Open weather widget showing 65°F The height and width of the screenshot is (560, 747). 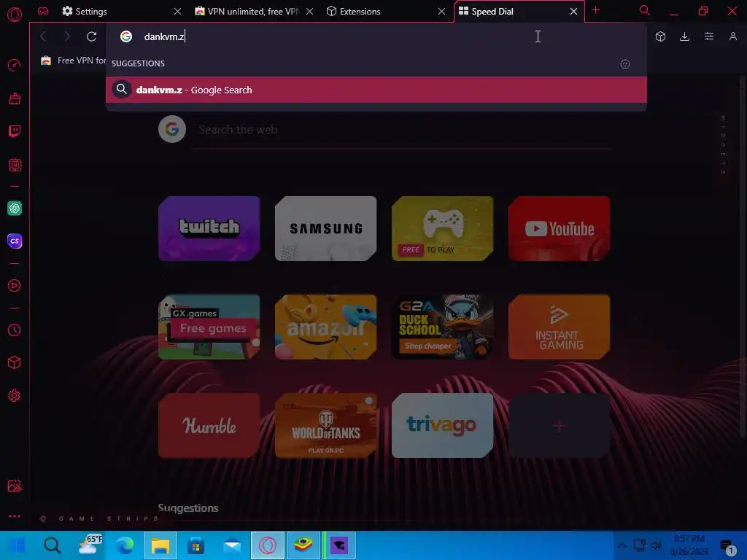(x=88, y=545)
